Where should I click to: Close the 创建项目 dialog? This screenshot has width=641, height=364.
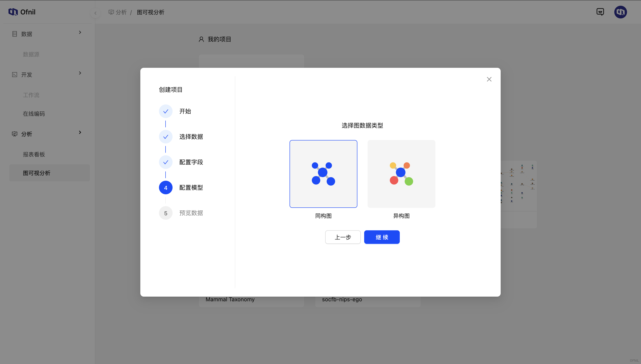tap(489, 79)
